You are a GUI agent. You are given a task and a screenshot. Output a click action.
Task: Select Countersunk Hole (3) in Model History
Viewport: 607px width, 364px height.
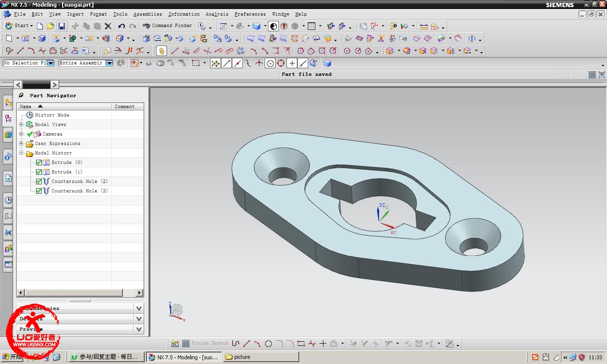pos(79,191)
